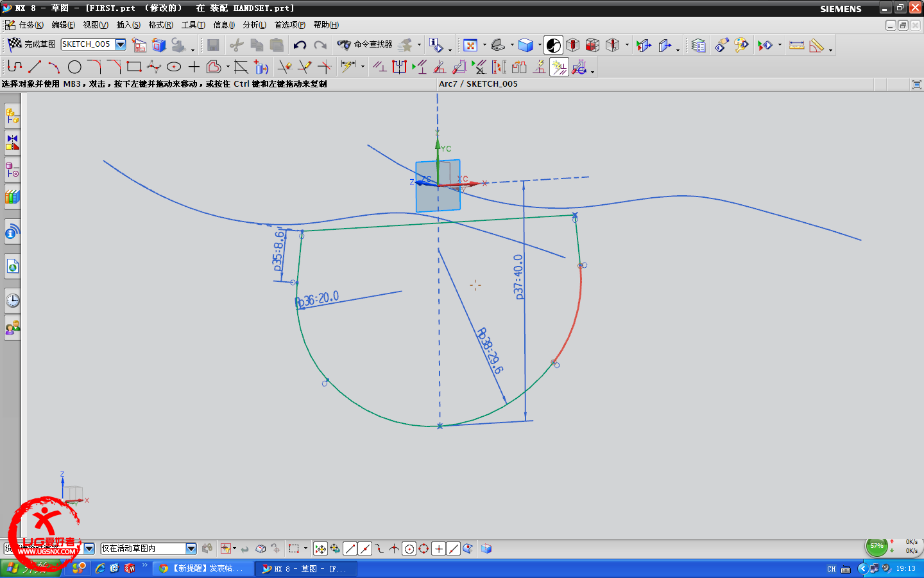Open the 格式(R) menu
924x578 pixels.
pyautogui.click(x=160, y=25)
